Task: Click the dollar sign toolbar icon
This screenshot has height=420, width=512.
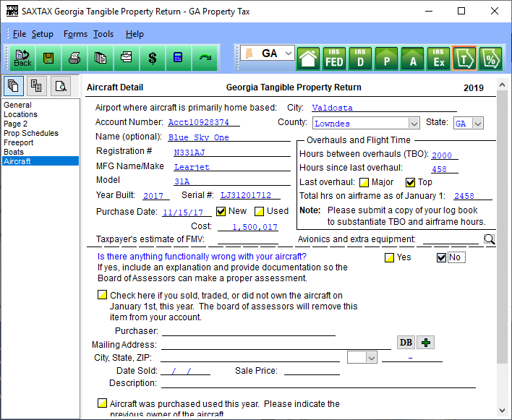Action: tap(153, 59)
